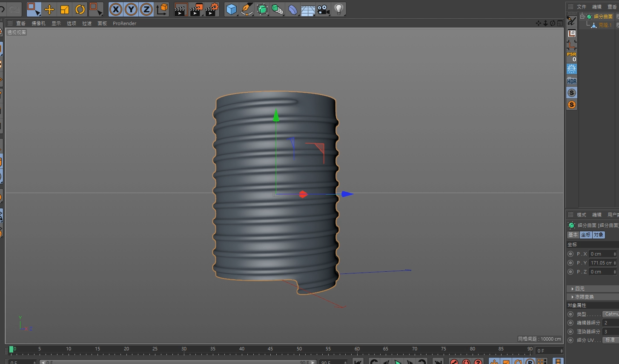Select the 克隆.1 object in the tree

coord(605,25)
